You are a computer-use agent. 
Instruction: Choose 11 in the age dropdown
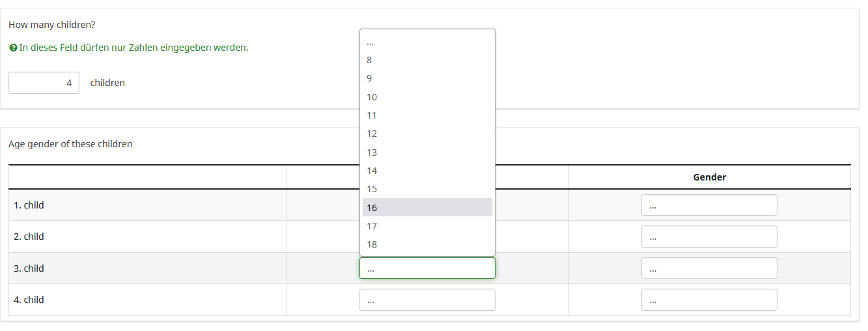(427, 115)
